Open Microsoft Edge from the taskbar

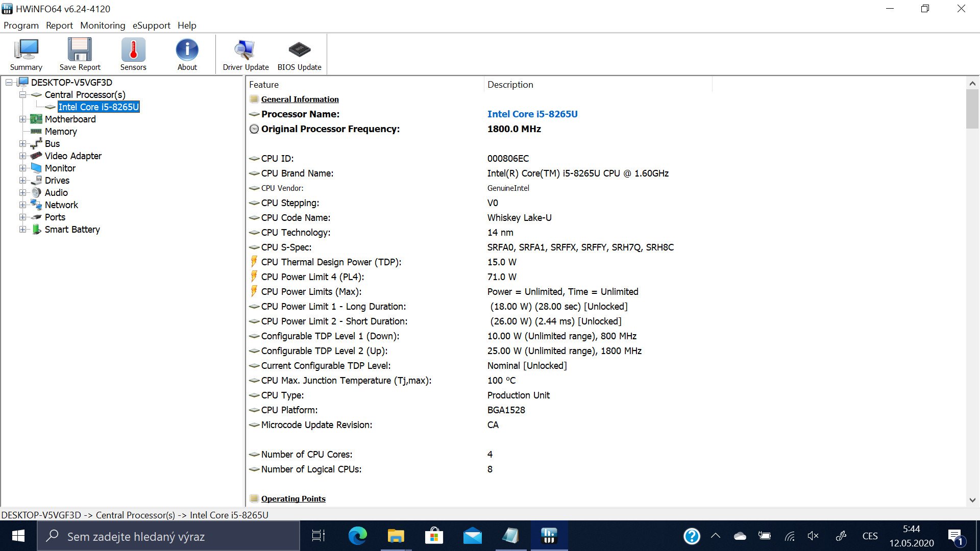click(x=357, y=536)
